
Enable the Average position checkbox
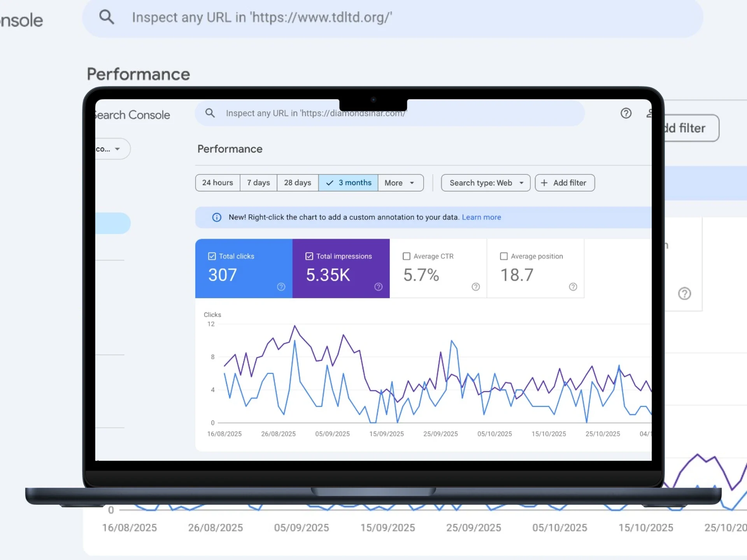pos(504,256)
